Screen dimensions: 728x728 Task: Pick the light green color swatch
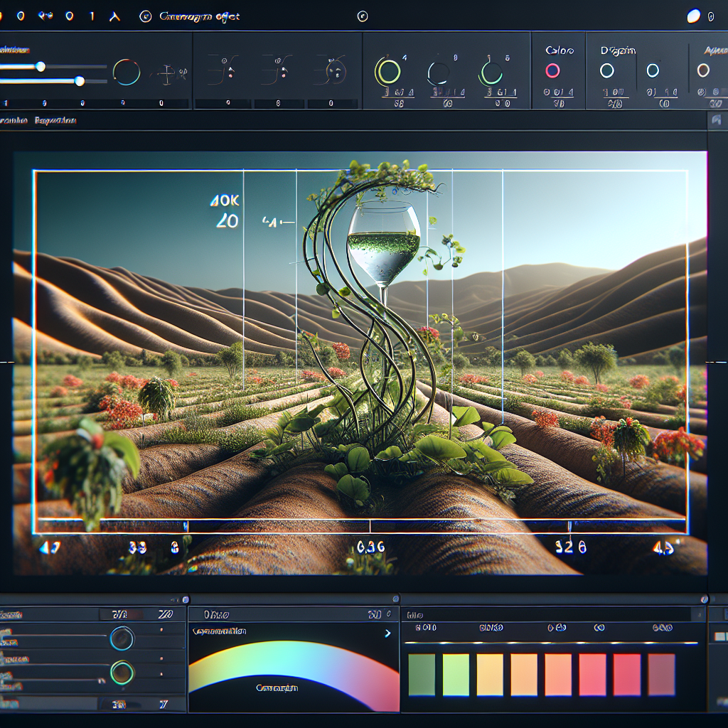pyautogui.click(x=456, y=675)
